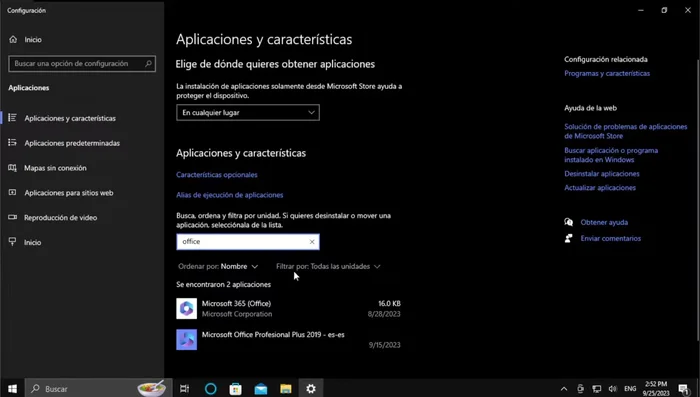Open Task View from the taskbar
The width and height of the screenshot is (700, 397).
click(x=184, y=389)
